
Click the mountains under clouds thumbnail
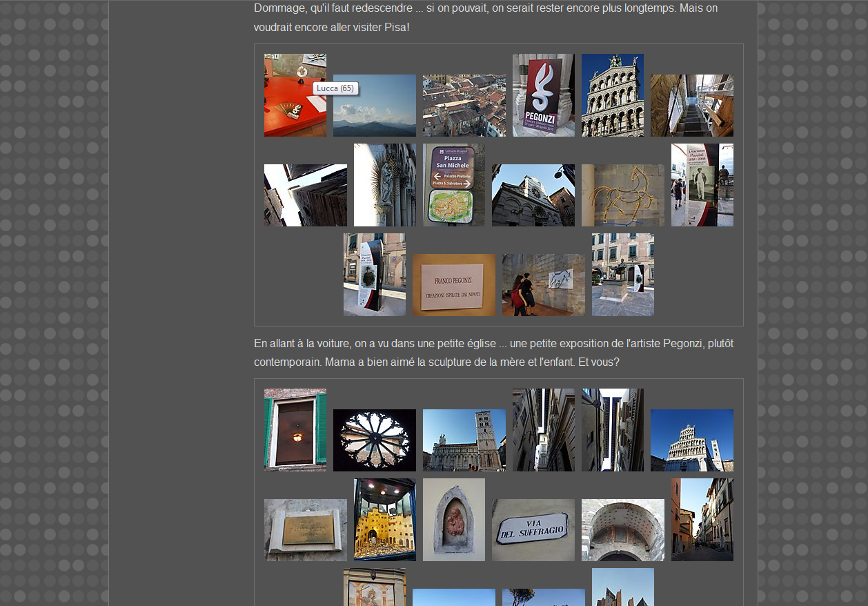pos(374,105)
